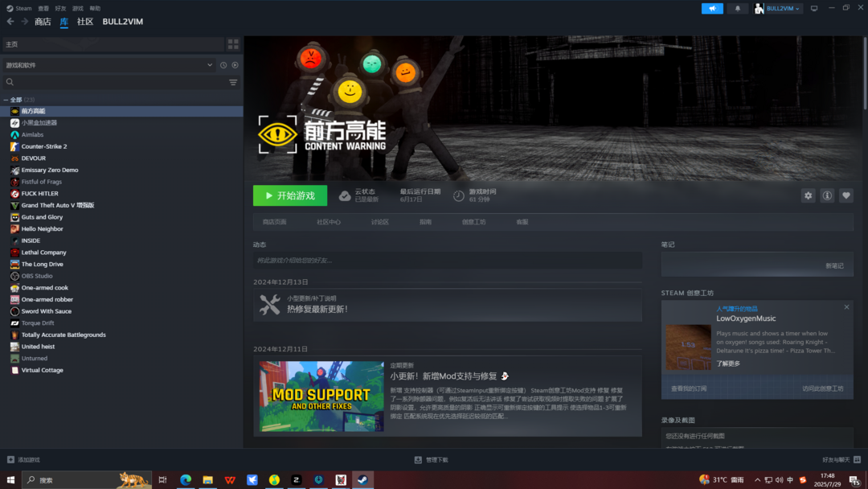Open Big Picture mode monitor icon
Viewport: 868px width, 489px height.
(x=813, y=8)
